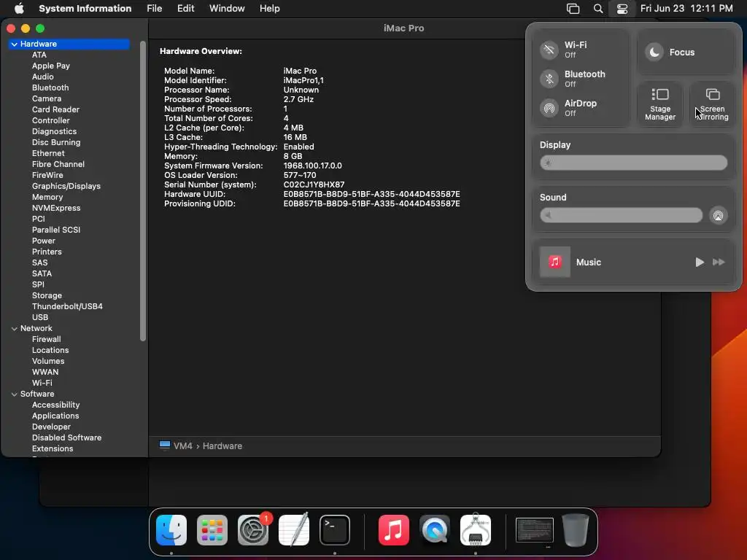This screenshot has width=747, height=560.
Task: Open Launchpad from the Dock
Action: click(212, 530)
